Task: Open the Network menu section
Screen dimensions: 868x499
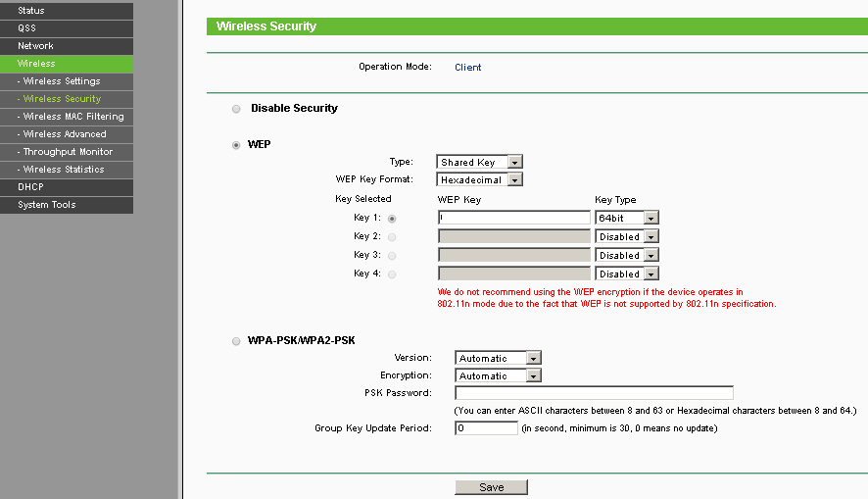Action: coord(66,46)
